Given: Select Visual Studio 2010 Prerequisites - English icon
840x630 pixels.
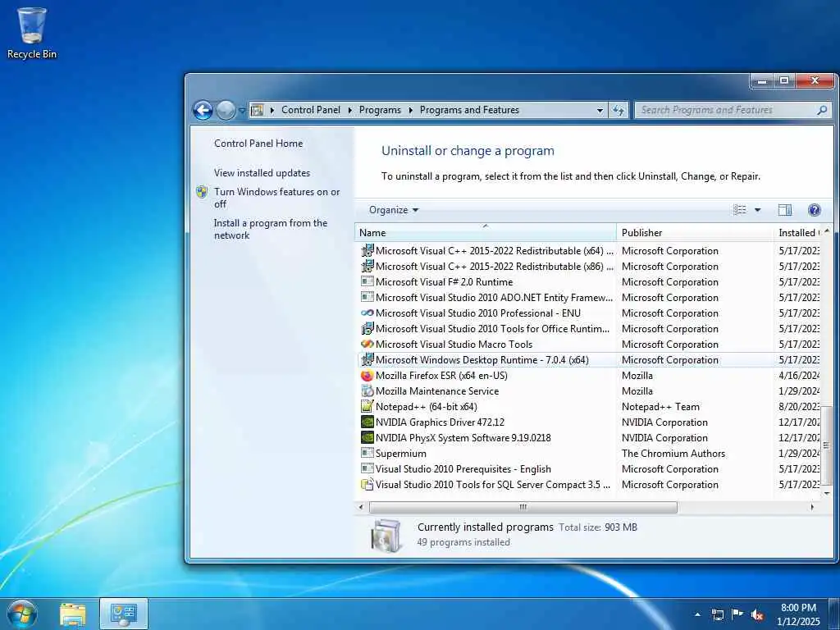Looking at the screenshot, I should (367, 468).
